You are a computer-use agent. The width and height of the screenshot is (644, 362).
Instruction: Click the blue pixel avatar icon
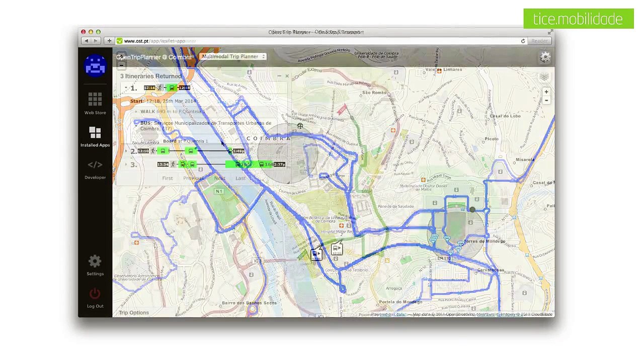click(95, 65)
